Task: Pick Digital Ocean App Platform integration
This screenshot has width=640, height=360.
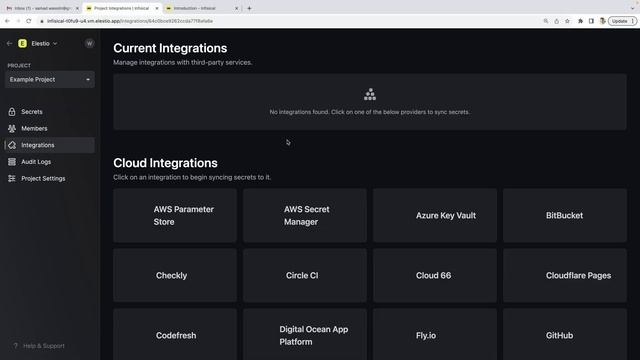Action: click(304, 334)
